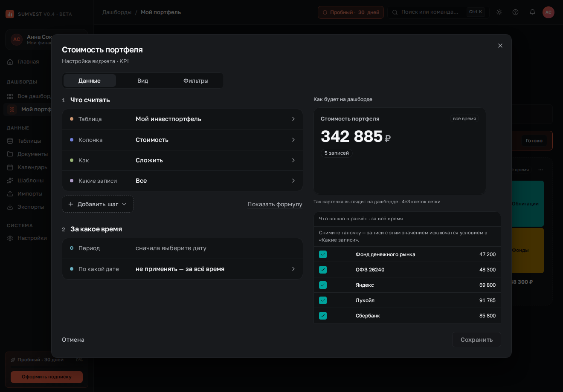
Task: Close the widget settings dialog
Action: click(500, 46)
